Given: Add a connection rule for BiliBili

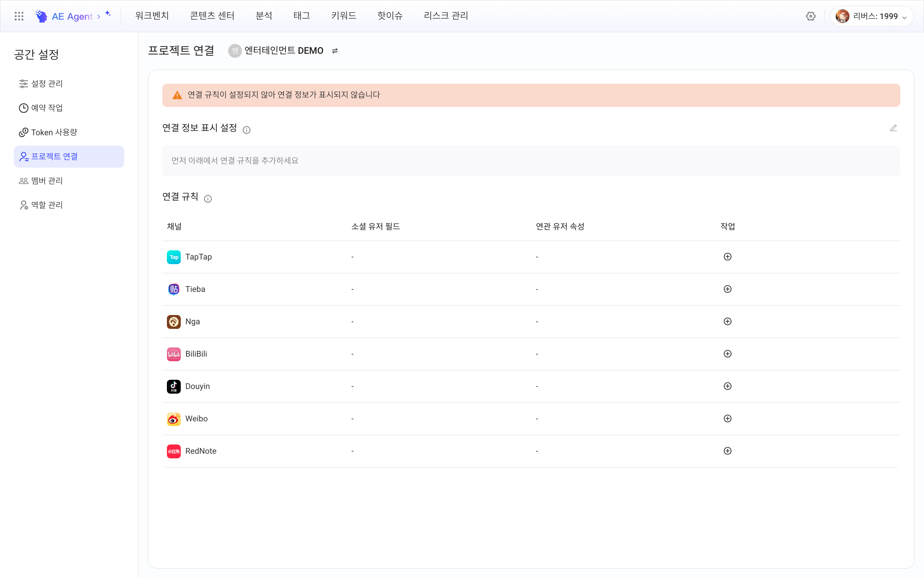Looking at the screenshot, I should click(x=727, y=354).
